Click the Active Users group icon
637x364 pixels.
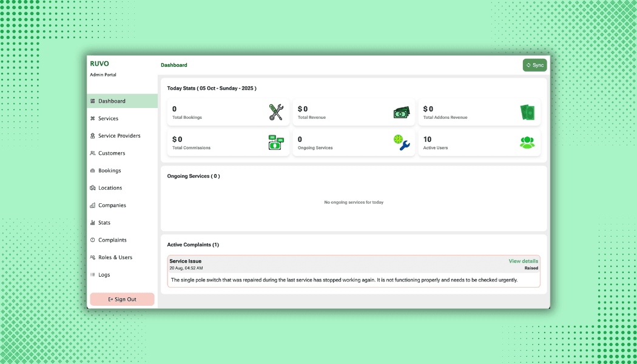(x=527, y=143)
